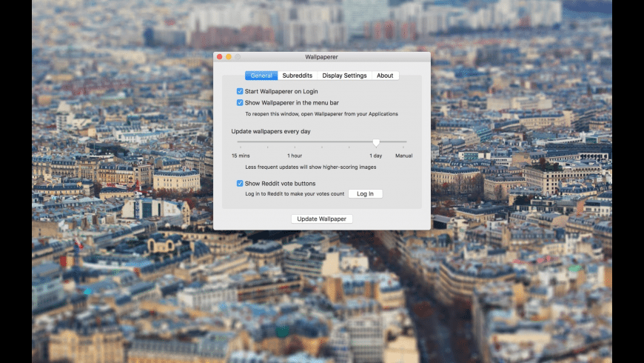
Task: Click 'Update wallpapers every day' label
Action: pyautogui.click(x=271, y=132)
